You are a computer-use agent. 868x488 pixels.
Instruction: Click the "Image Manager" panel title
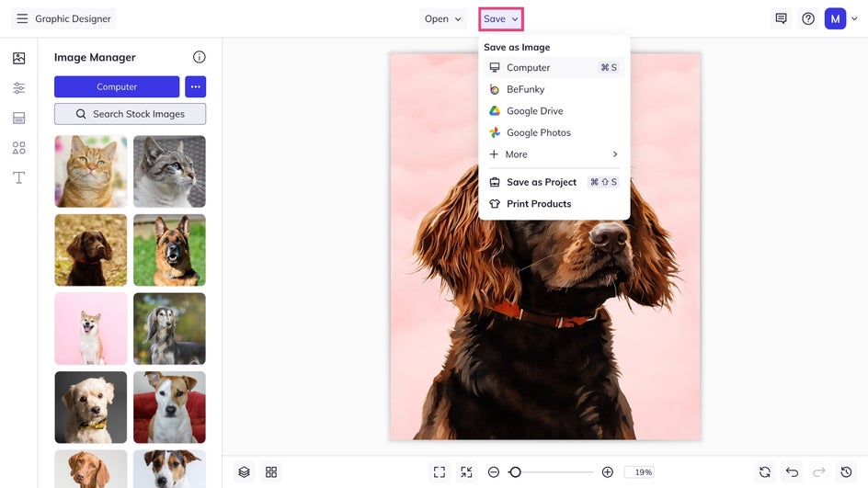(x=95, y=58)
